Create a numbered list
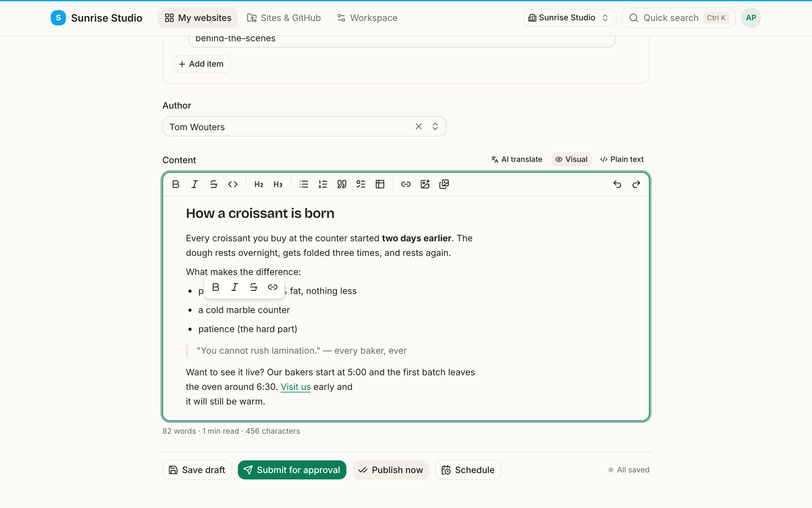Screen dimensions: 812x508 click(x=323, y=184)
